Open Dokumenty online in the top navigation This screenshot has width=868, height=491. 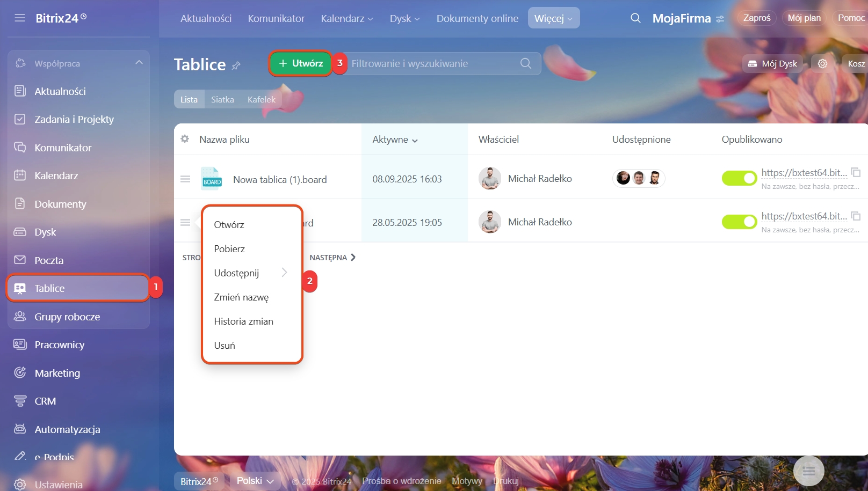click(x=478, y=18)
